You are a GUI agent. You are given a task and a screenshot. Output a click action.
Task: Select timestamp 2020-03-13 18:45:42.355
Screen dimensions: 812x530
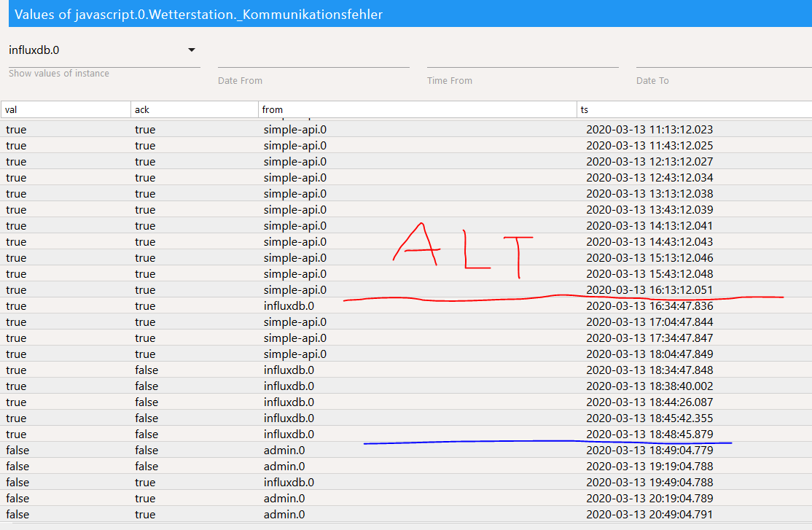[x=649, y=418]
